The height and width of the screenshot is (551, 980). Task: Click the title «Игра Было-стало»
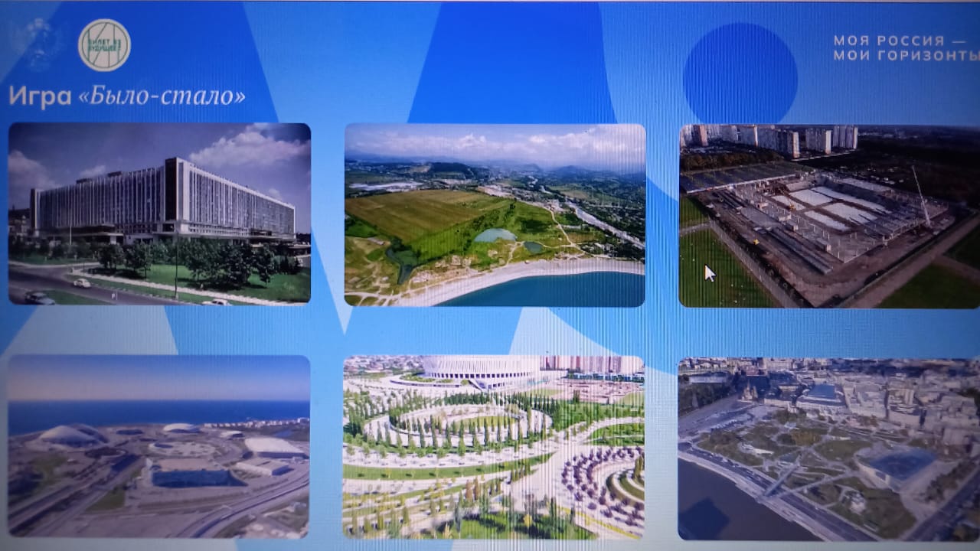point(127,96)
